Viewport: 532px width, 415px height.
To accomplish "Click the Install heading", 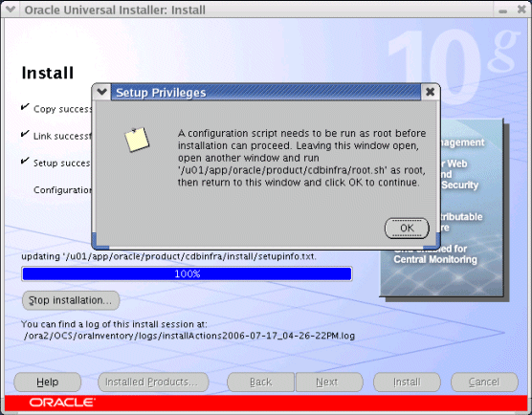I will (48, 73).
